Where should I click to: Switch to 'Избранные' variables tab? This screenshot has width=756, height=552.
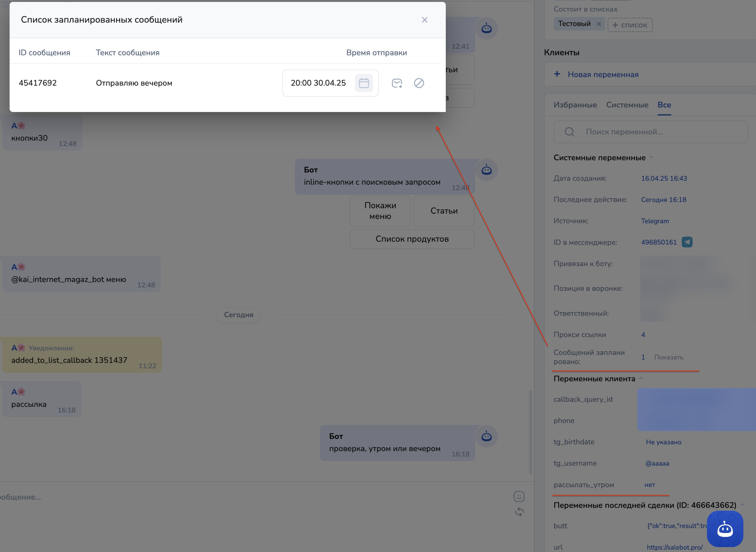click(575, 105)
